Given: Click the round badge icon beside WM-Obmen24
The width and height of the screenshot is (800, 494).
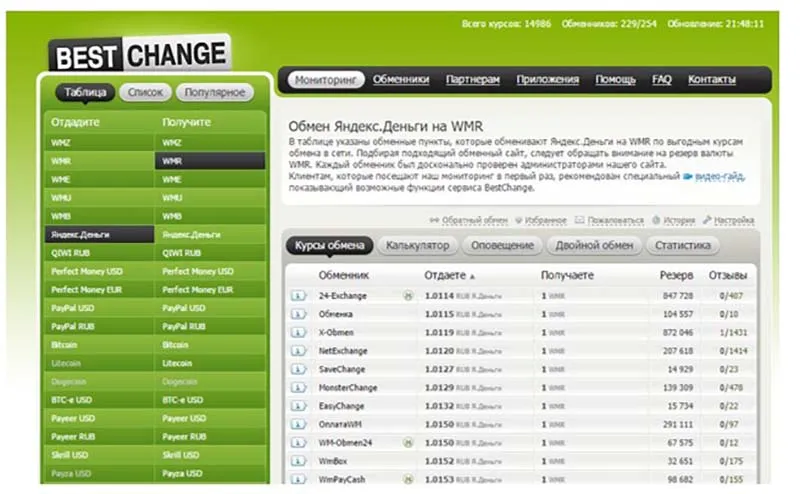Looking at the screenshot, I should pos(408,442).
